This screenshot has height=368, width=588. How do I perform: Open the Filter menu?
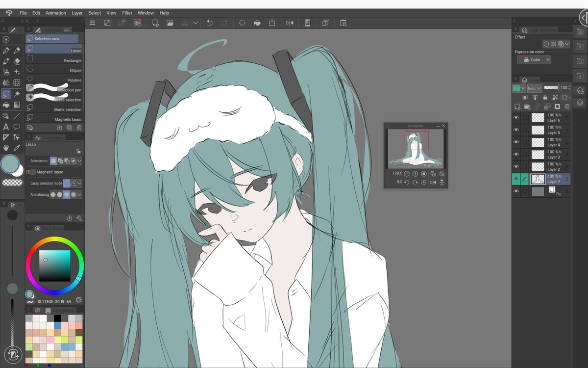[x=127, y=13]
